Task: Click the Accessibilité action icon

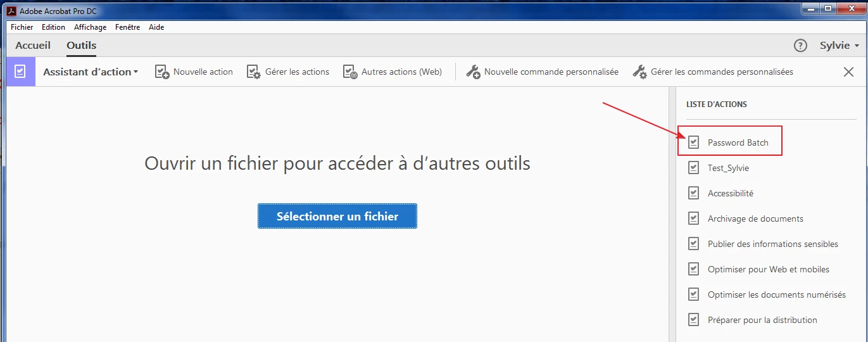Action: point(693,193)
